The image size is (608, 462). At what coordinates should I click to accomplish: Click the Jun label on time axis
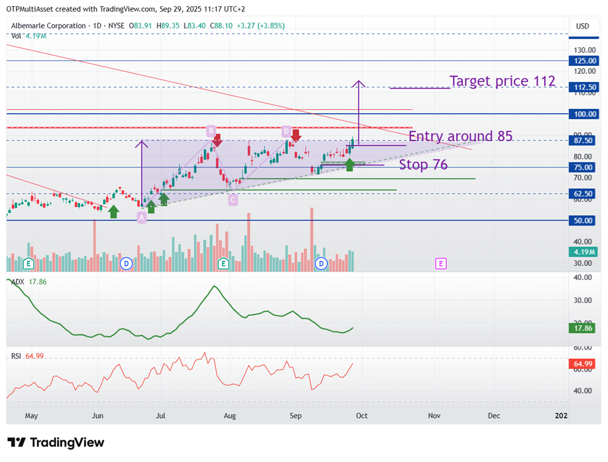point(97,416)
